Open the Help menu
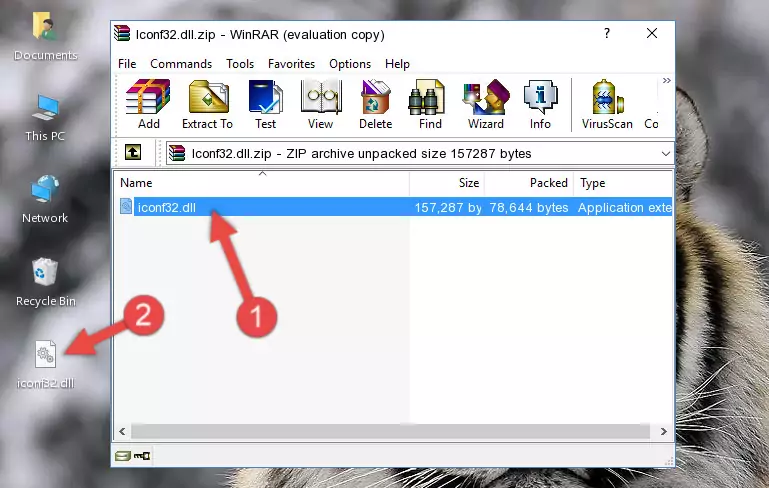 [x=397, y=64]
